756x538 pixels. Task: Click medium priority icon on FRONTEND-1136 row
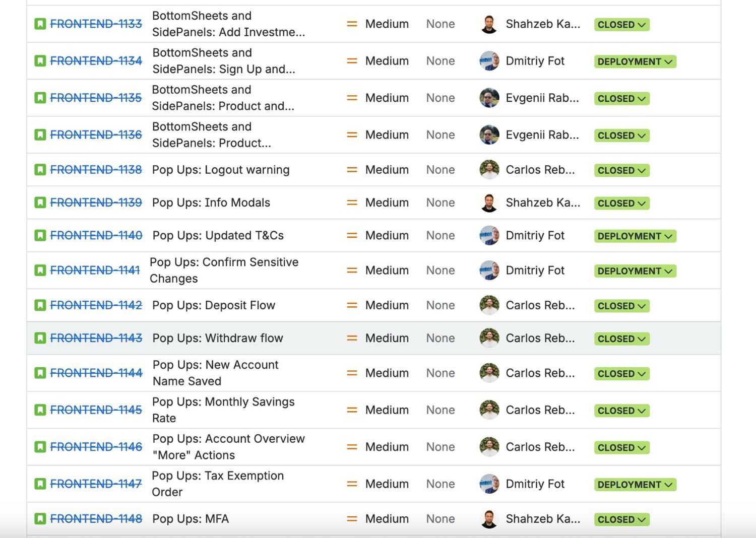(352, 135)
